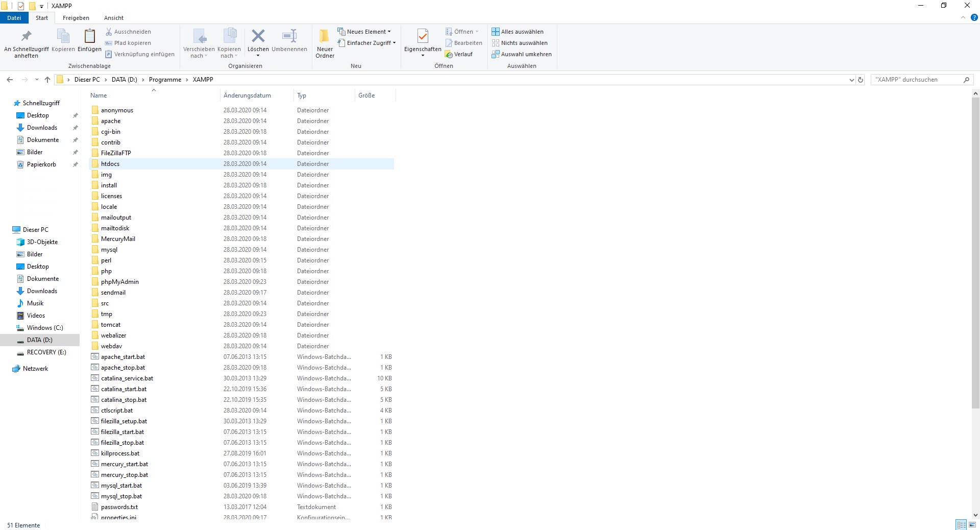Click Ausschneiden in the ribbon
The width and height of the screenshot is (980, 530).
point(128,32)
